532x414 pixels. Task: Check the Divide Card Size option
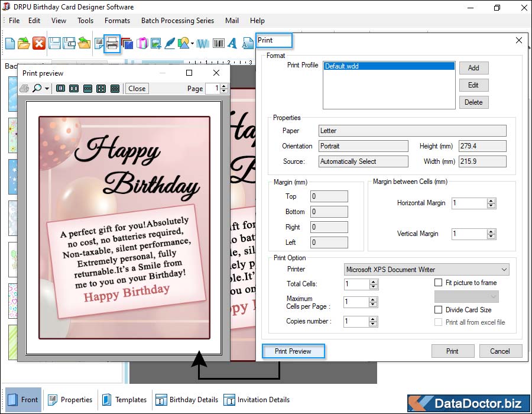[x=439, y=310]
